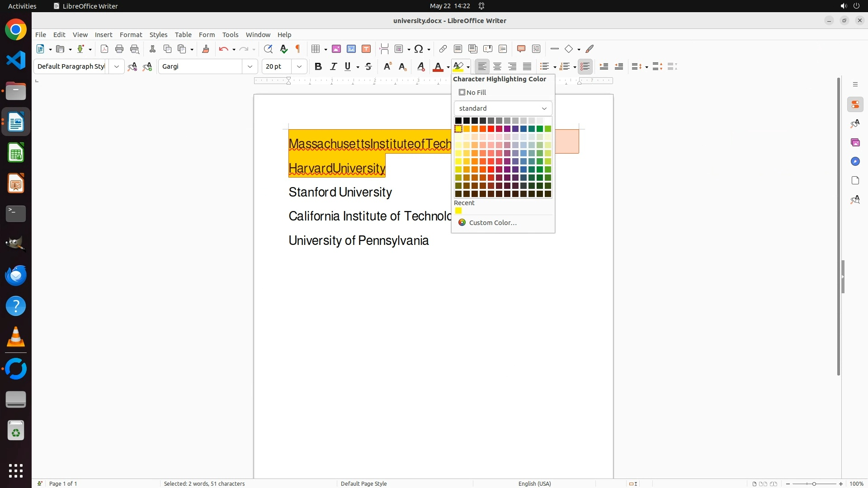868x488 pixels.
Task: Click the Export as PDF icon
Action: click(x=104, y=49)
